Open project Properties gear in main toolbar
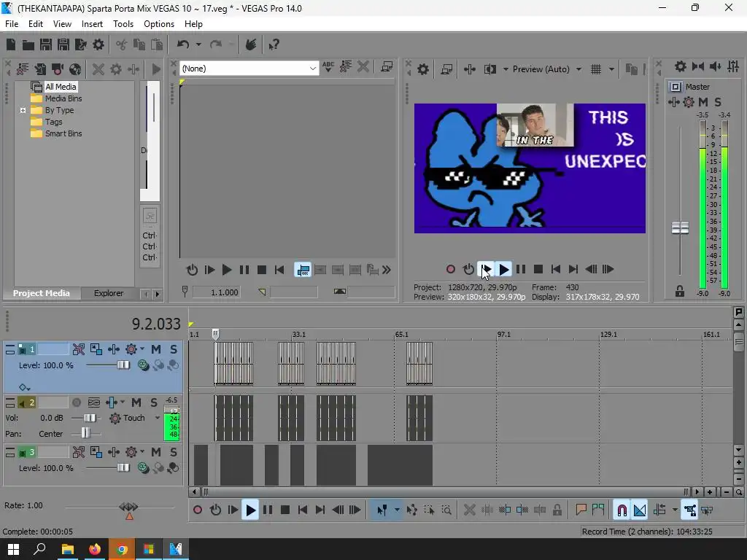The width and height of the screenshot is (747, 560). click(98, 44)
